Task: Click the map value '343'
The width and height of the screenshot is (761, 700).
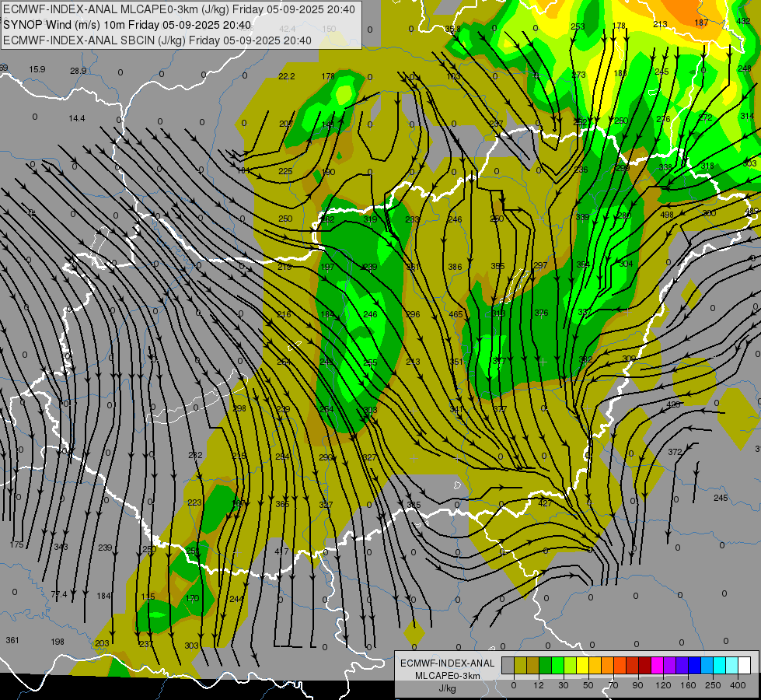Action: click(x=61, y=547)
